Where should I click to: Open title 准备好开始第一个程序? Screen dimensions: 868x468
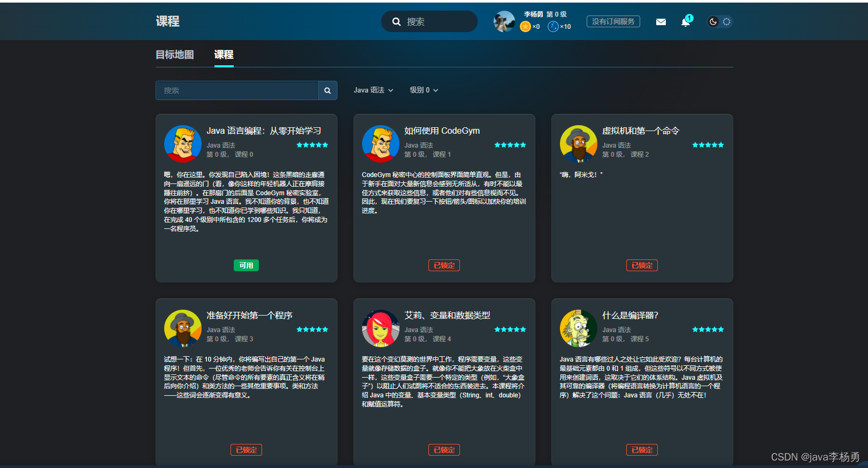pyautogui.click(x=250, y=316)
